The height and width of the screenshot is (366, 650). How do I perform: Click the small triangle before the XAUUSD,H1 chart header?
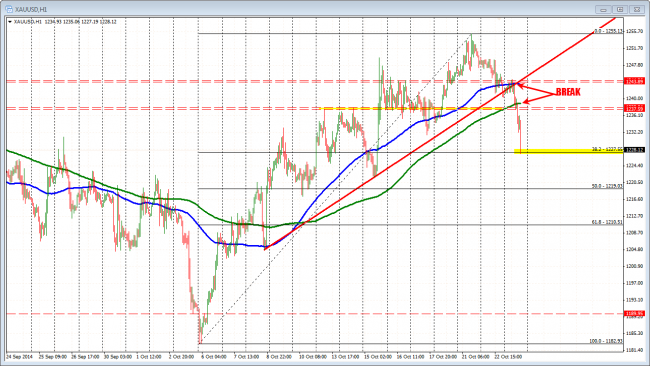pos(10,22)
